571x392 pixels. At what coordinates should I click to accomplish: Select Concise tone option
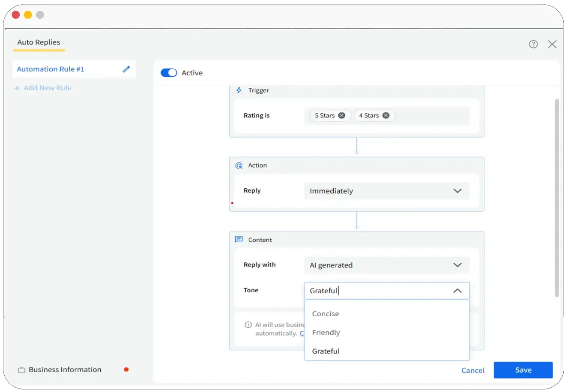coord(326,314)
